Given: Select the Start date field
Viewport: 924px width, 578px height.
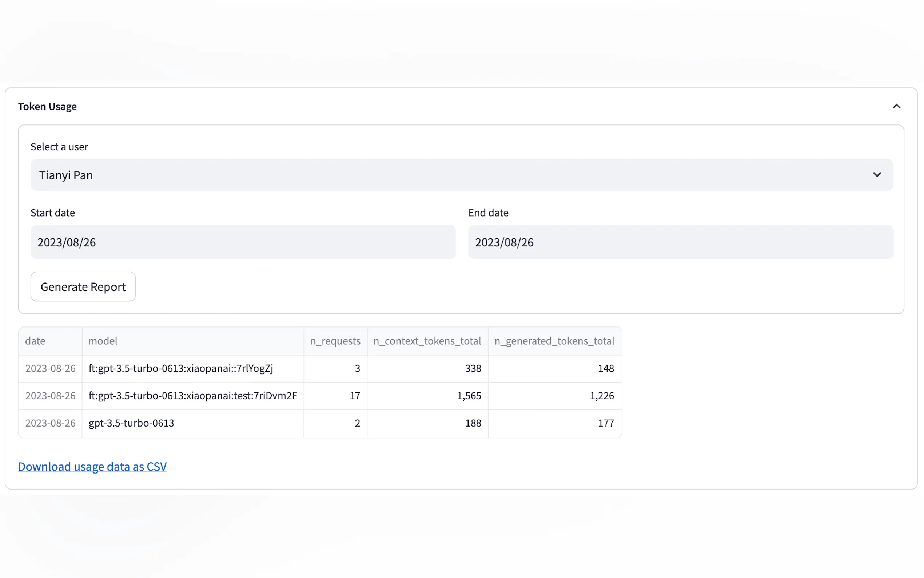Looking at the screenshot, I should 243,242.
